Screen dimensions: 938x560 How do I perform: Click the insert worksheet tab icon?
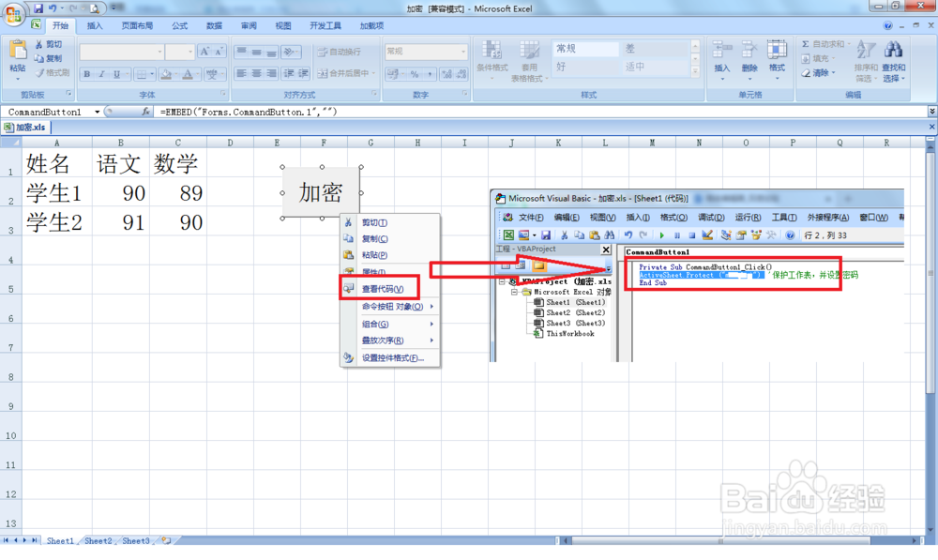[166, 541]
